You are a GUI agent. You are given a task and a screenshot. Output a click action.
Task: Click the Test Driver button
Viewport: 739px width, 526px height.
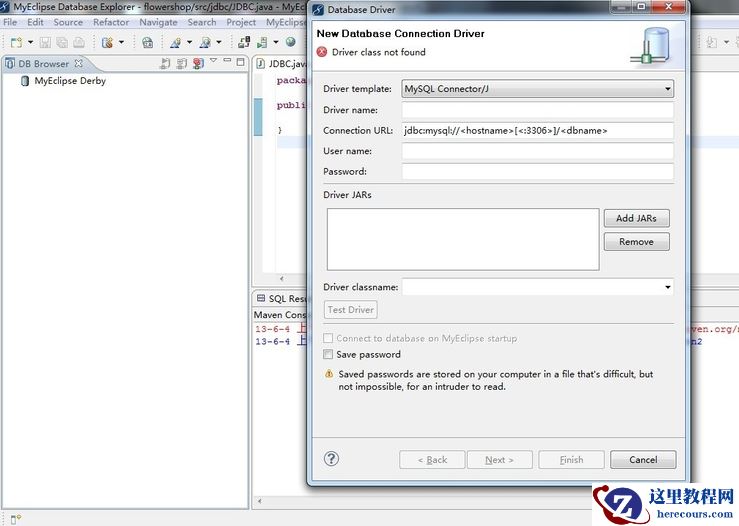pyautogui.click(x=351, y=310)
